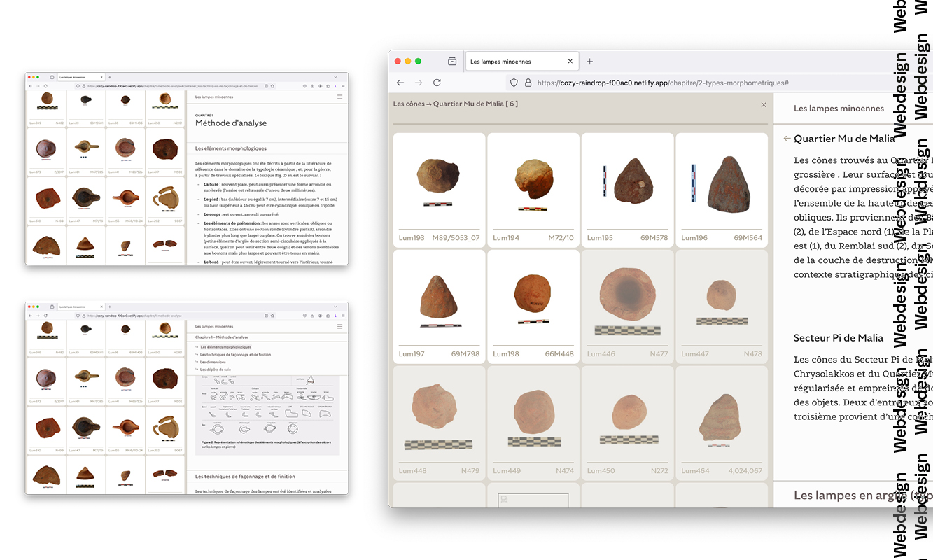Open the Lum161 lamp thumbnail in upper small window
The image size is (933, 560).
point(85,151)
